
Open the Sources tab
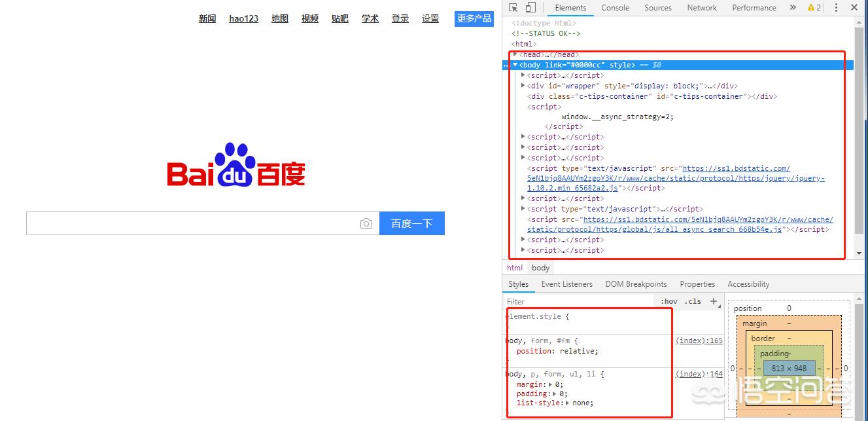658,8
